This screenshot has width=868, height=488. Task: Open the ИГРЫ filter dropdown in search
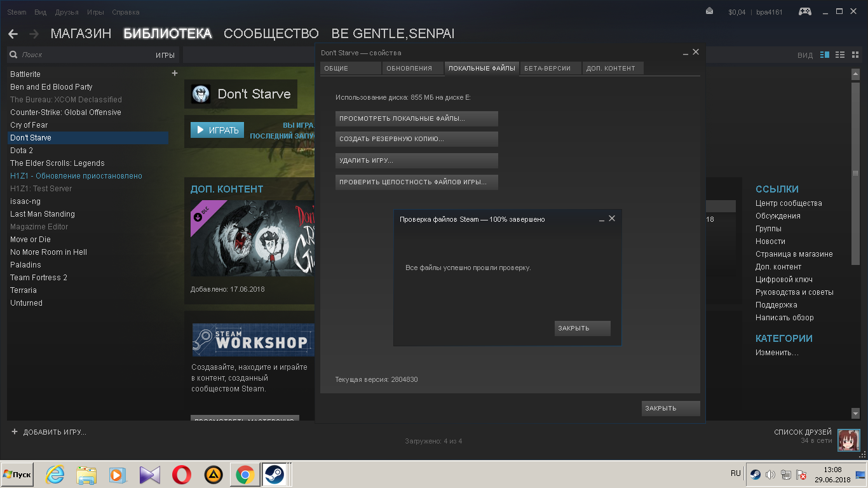(165, 55)
